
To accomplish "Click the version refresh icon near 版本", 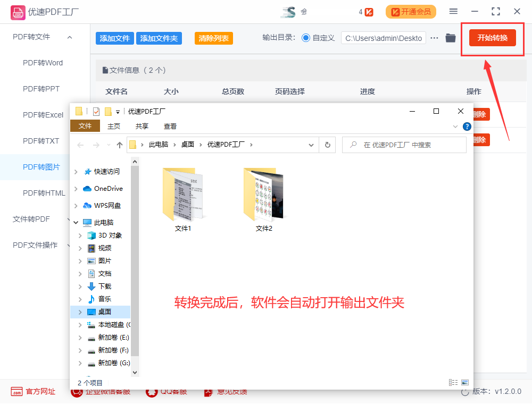I will pos(465,392).
